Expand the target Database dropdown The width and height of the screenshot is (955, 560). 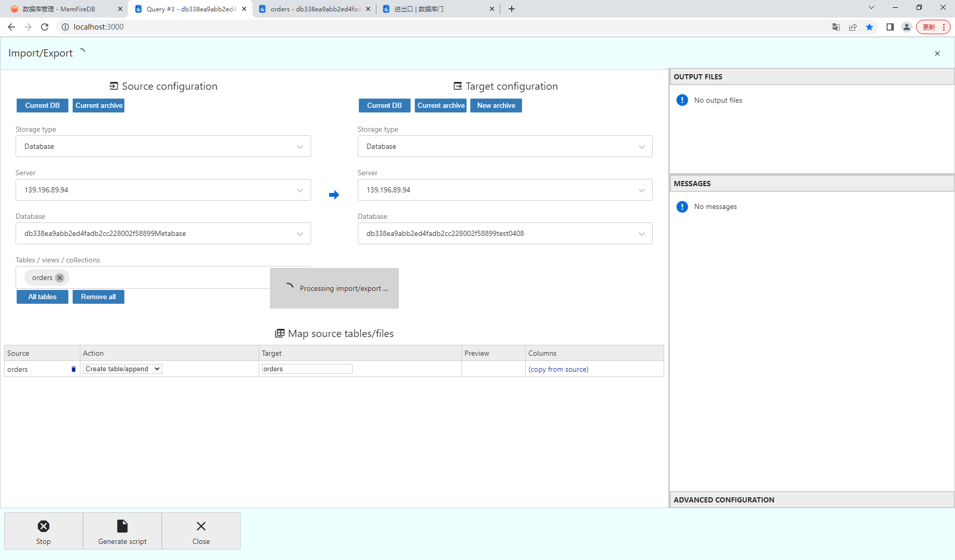[505, 233]
